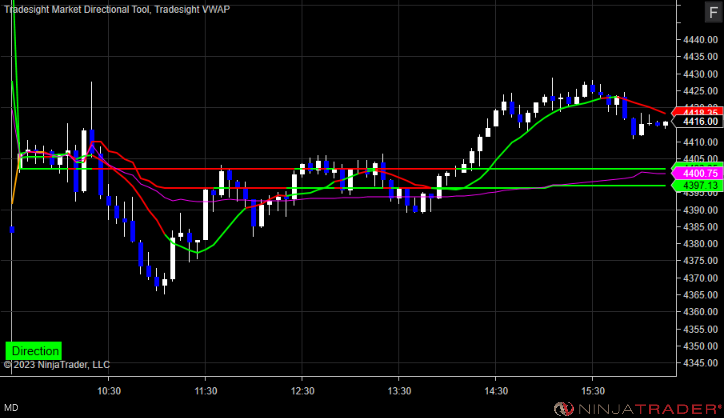
Task: Click the MD label at bottom left
Action: pyautogui.click(x=12, y=408)
